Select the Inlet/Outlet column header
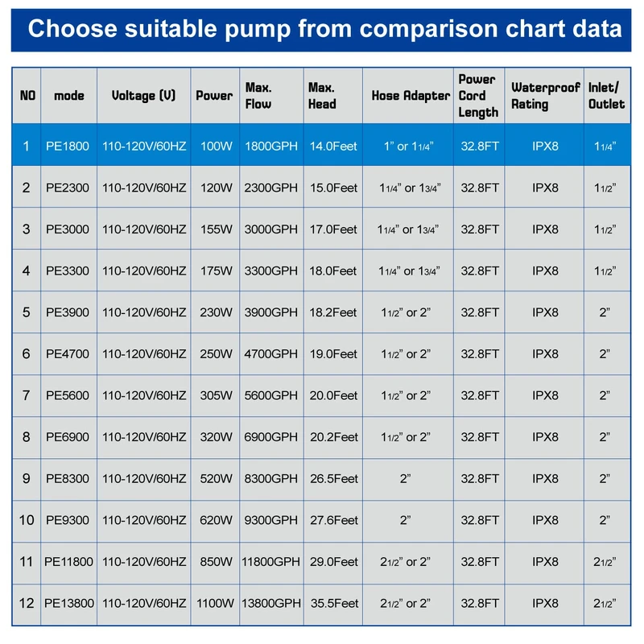The width and height of the screenshot is (644, 644). click(606, 96)
